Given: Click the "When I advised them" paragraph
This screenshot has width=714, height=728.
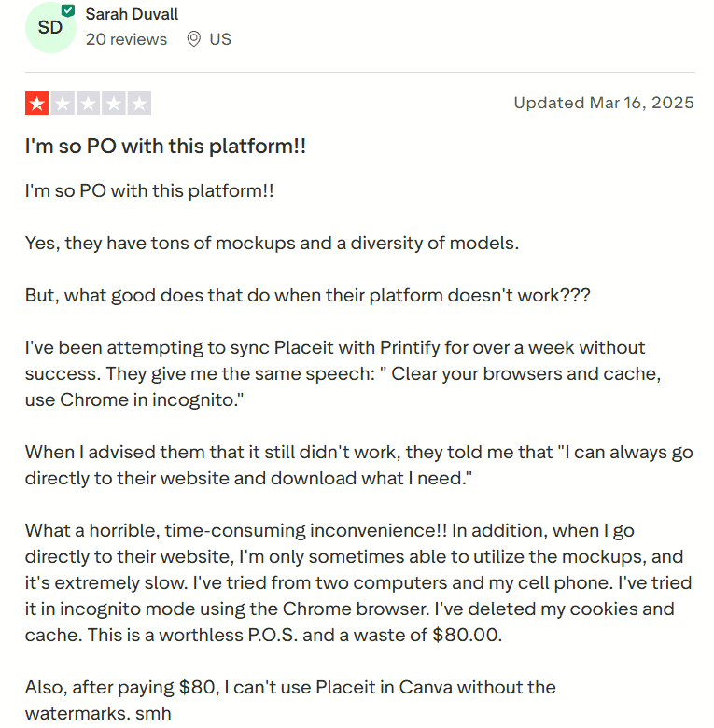Looking at the screenshot, I should 358,465.
